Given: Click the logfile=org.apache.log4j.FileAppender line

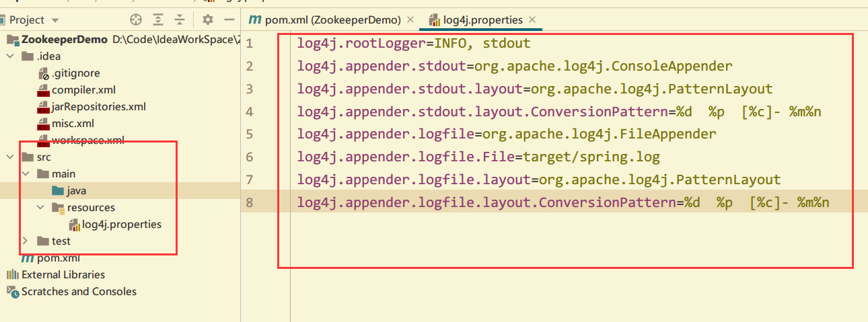Looking at the screenshot, I should [507, 134].
